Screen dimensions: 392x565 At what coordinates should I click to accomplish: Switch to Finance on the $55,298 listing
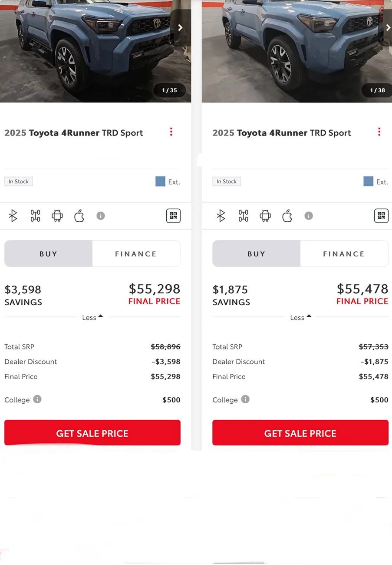tap(136, 254)
